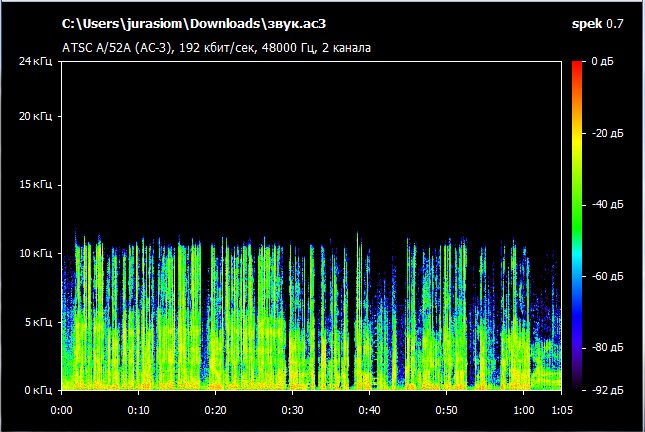Click the -80 дБ level label
The height and width of the screenshot is (432, 645).
point(607,348)
